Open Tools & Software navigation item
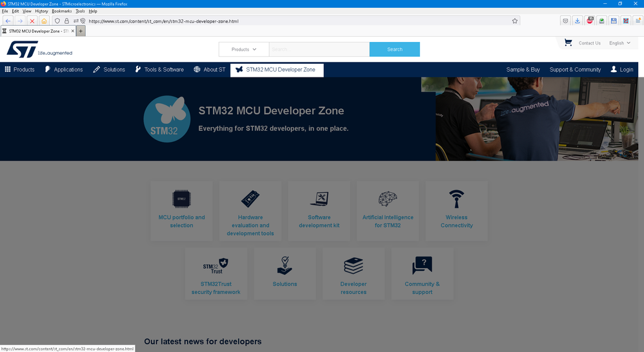 (x=159, y=70)
